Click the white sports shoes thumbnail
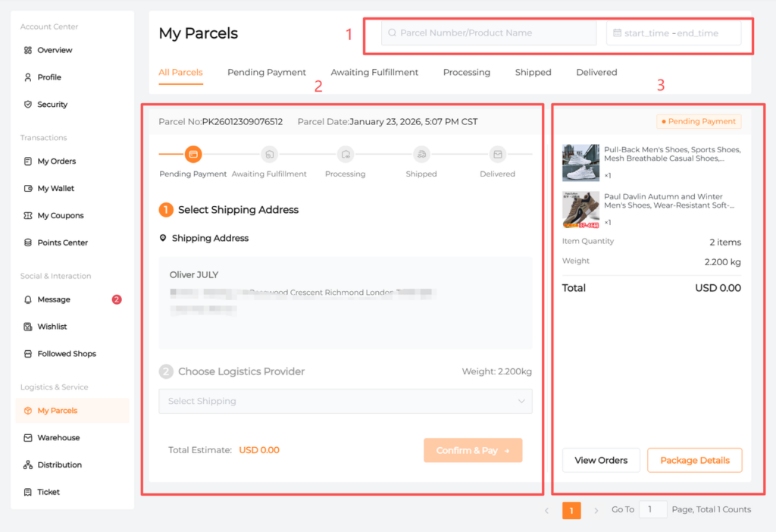The height and width of the screenshot is (532, 776). (x=580, y=162)
